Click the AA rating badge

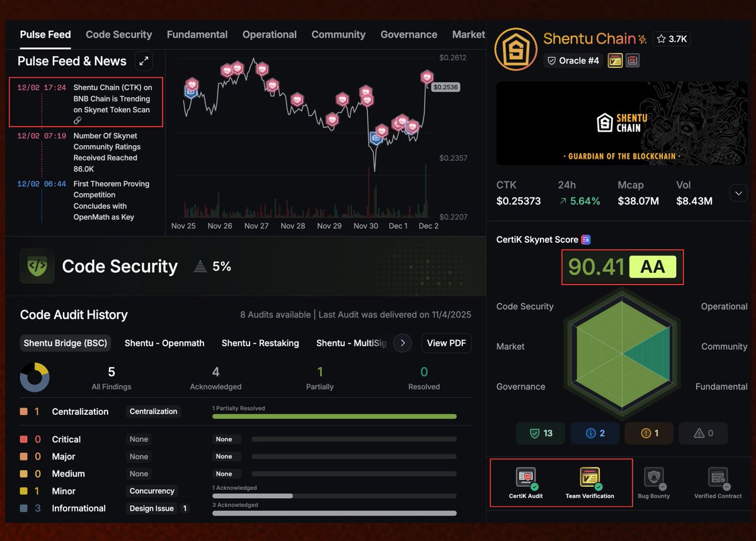(x=653, y=267)
